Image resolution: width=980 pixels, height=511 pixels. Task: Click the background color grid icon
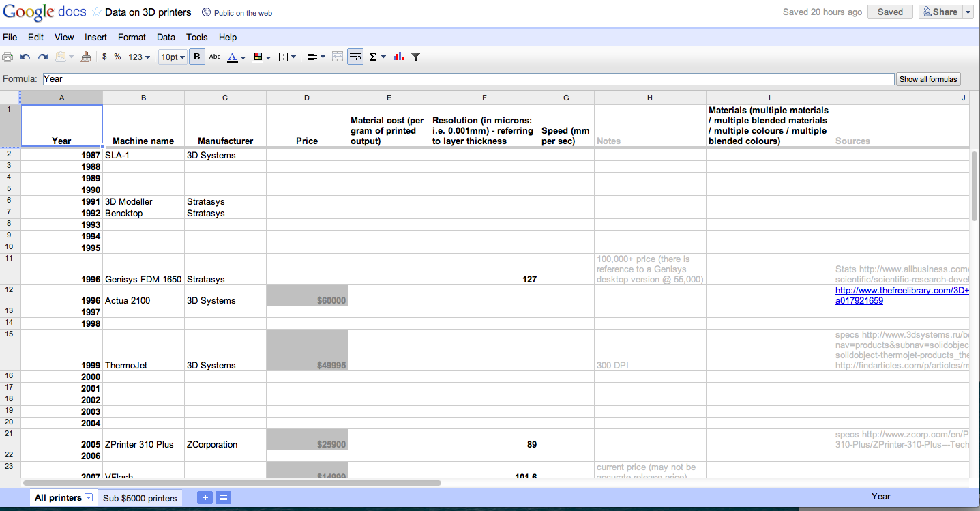[258, 57]
